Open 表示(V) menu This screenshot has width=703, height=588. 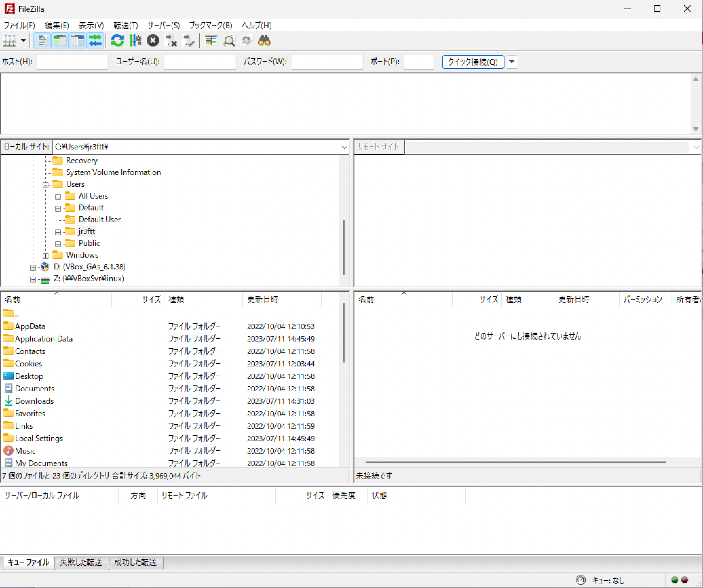click(91, 26)
